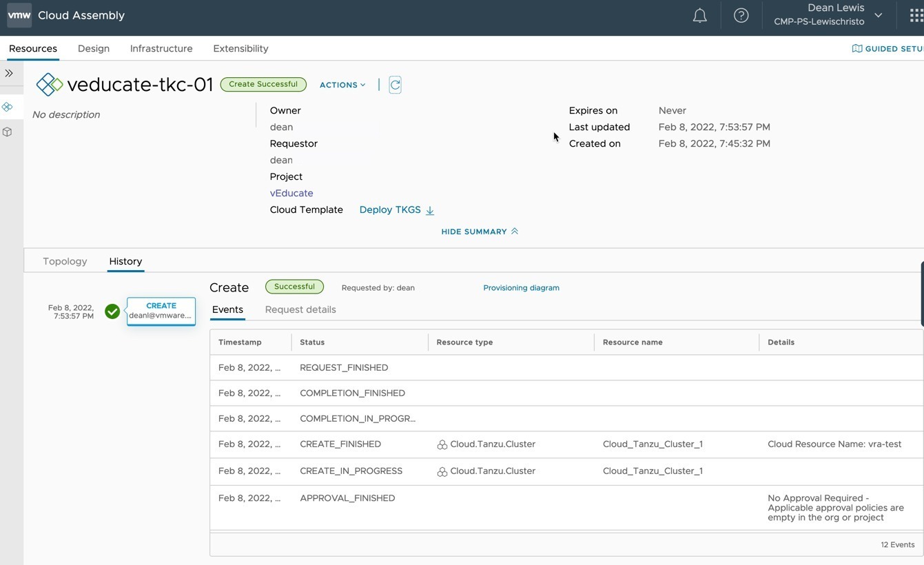Screen dimensions: 924x565
Task: Open the ACTIONS dropdown
Action: point(342,85)
